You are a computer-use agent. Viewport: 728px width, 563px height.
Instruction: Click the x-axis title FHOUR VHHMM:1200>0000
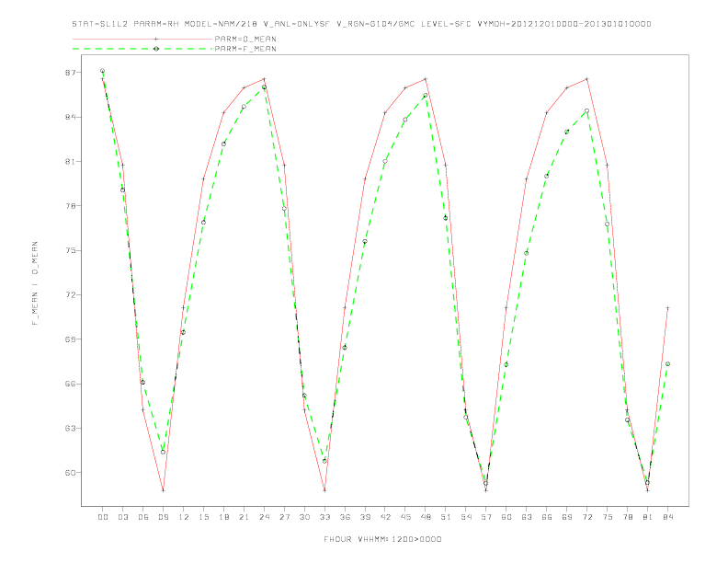[382, 539]
